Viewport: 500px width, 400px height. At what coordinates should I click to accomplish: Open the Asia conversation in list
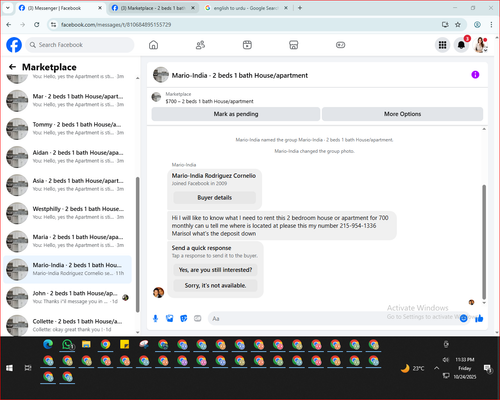68,185
